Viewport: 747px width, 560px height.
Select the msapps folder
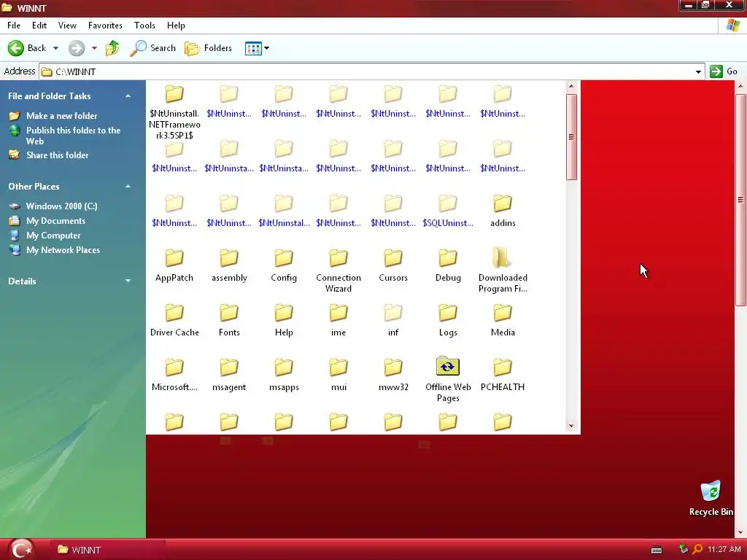[284, 374]
